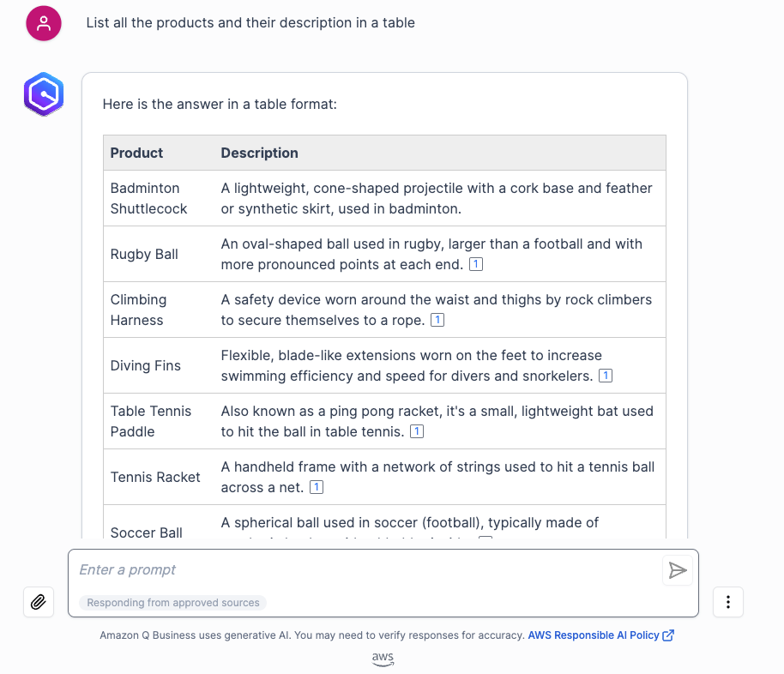Open citation 1 on Table Tennis Paddle row
Screen dimensions: 784x674
click(x=417, y=431)
